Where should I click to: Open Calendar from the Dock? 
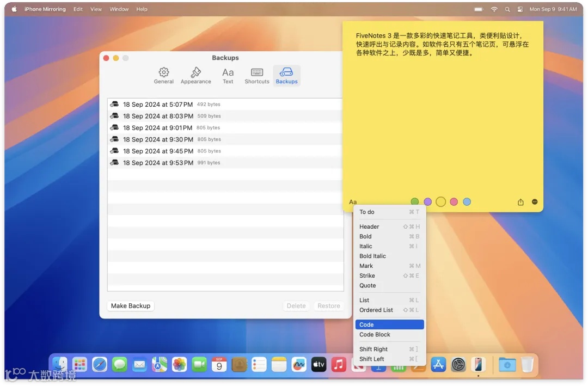(x=219, y=364)
